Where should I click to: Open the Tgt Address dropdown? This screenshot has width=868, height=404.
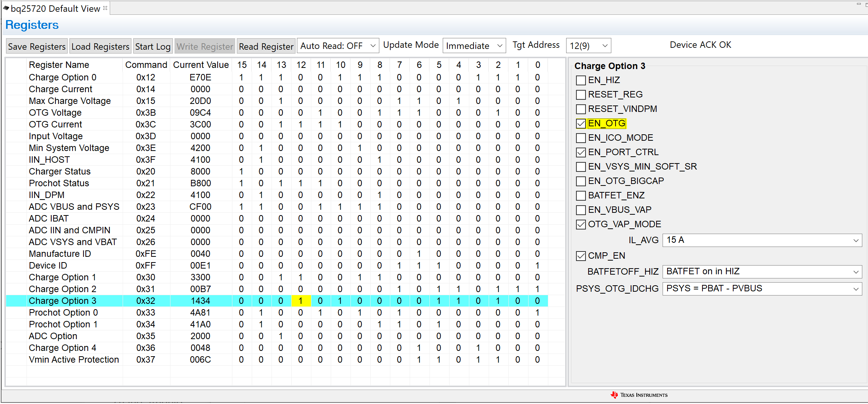point(588,46)
